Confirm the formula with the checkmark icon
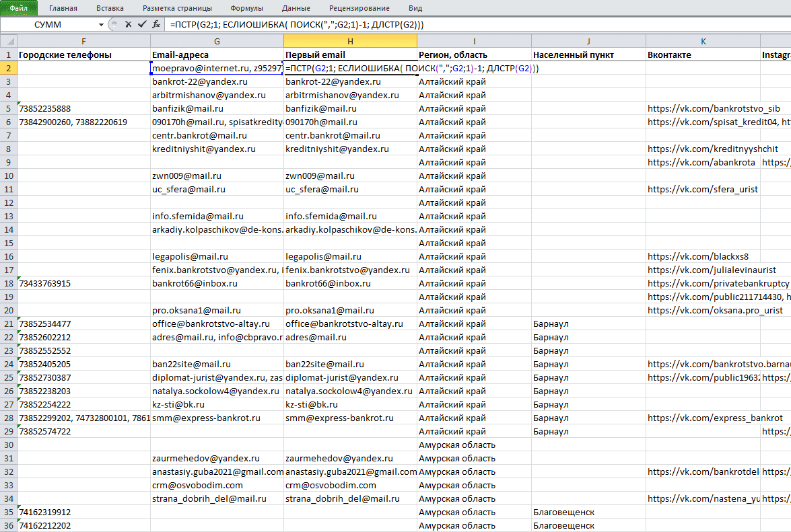 click(x=142, y=24)
